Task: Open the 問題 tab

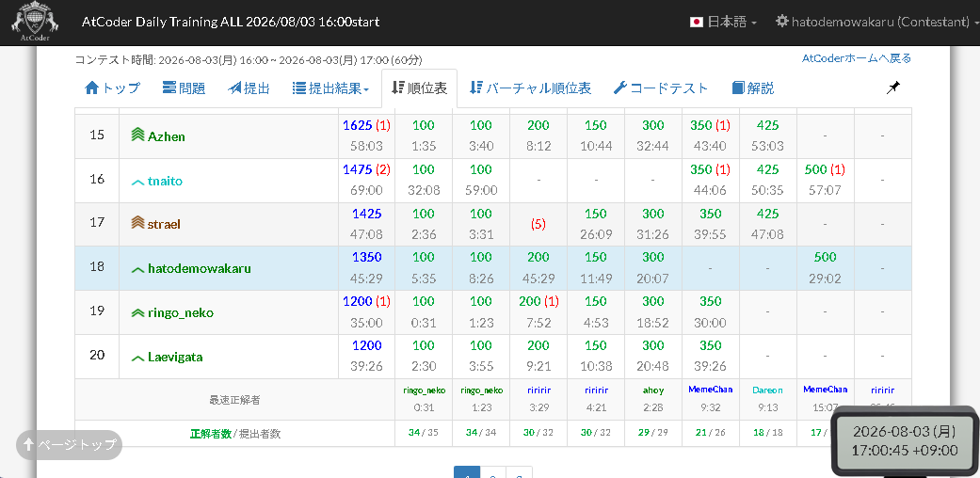Action: tap(184, 88)
